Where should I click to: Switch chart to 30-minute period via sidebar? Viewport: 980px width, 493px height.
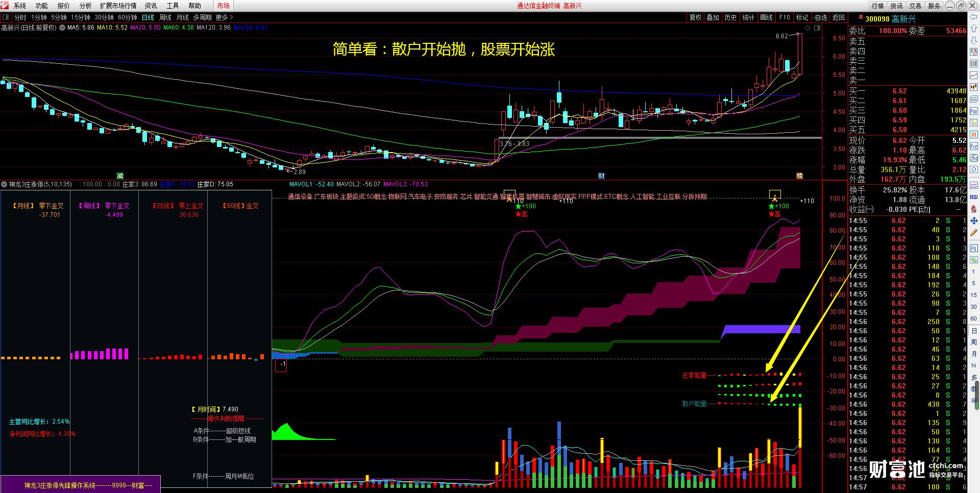973,307
